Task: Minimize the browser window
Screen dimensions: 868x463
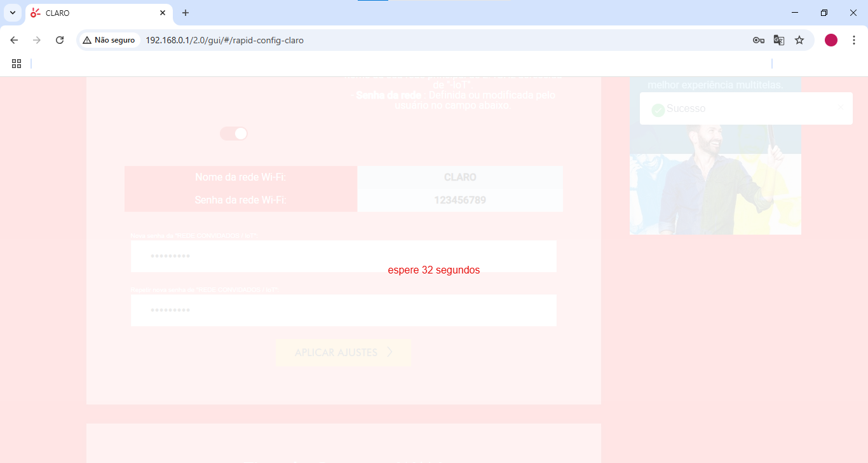Action: [795, 13]
